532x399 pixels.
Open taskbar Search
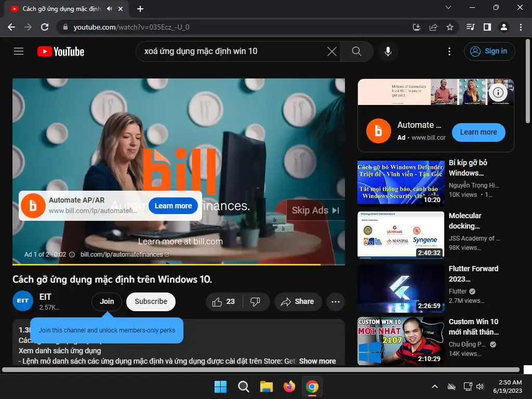click(243, 387)
